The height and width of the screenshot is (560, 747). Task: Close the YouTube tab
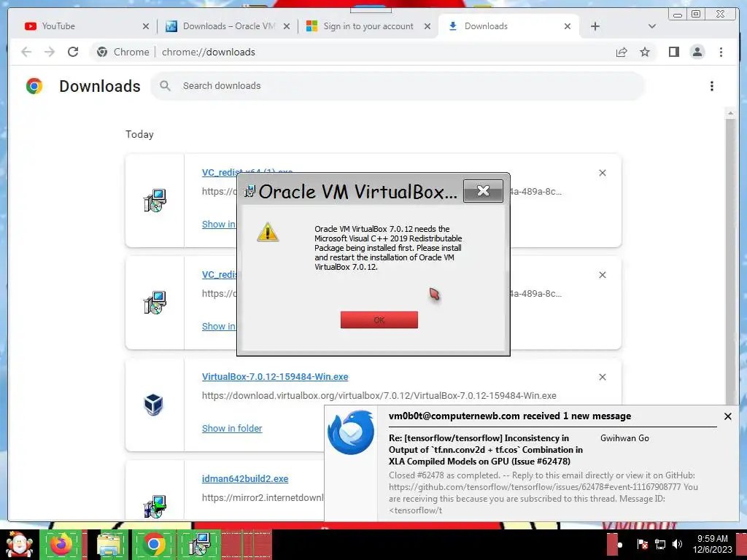click(146, 27)
